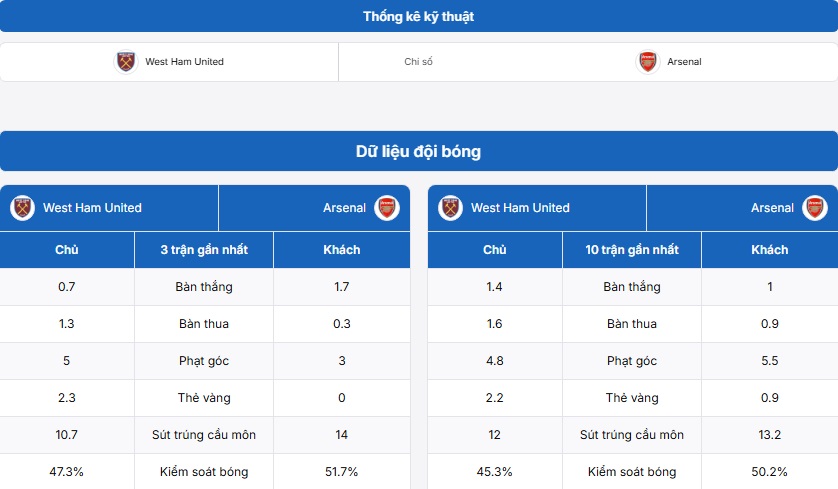838x489 pixels.
Task: Open West Ham United link in top row
Action: pyautogui.click(x=184, y=62)
